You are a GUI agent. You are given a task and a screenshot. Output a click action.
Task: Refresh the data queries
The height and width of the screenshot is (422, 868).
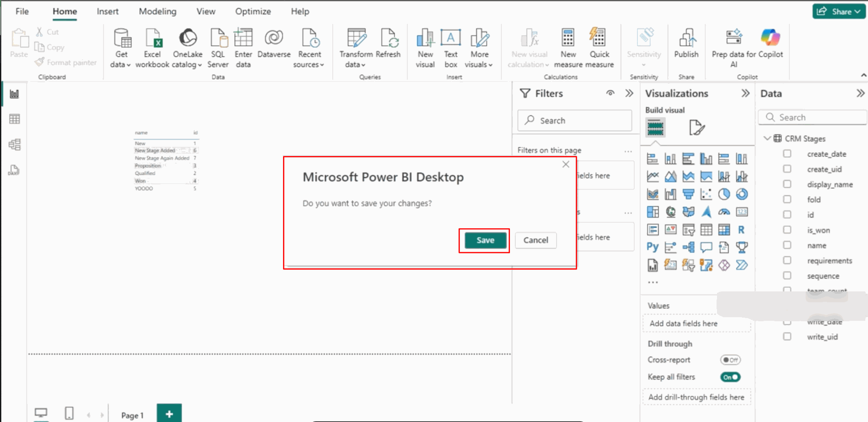[x=388, y=43]
